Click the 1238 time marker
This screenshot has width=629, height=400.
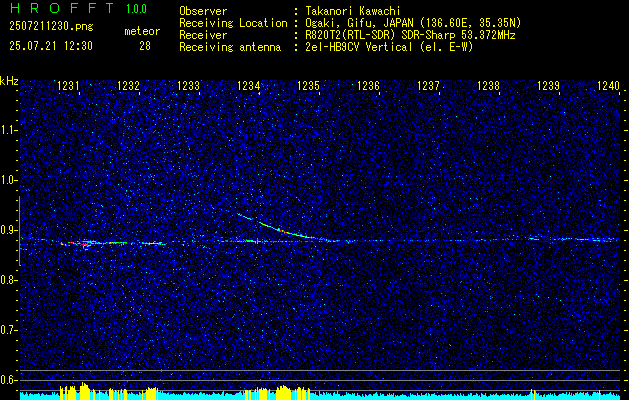point(489,85)
